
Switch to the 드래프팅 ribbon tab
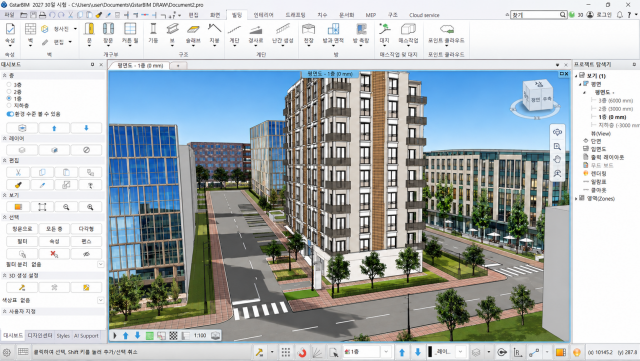point(295,15)
